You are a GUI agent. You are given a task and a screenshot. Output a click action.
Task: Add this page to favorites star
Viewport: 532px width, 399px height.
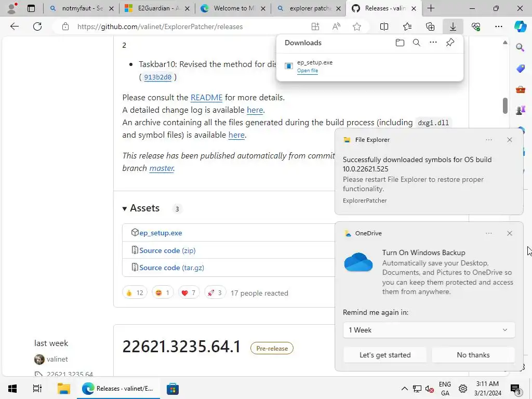point(356,26)
